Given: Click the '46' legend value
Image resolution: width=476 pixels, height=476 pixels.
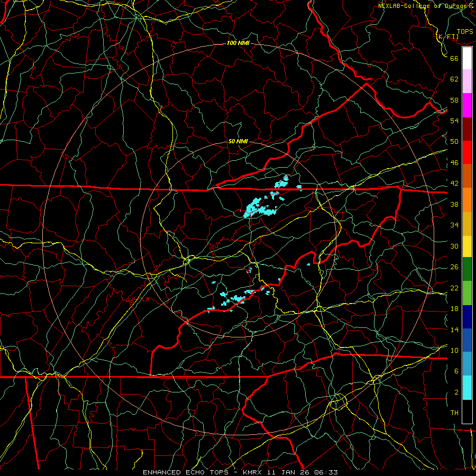Looking at the screenshot, I should pos(454,163).
